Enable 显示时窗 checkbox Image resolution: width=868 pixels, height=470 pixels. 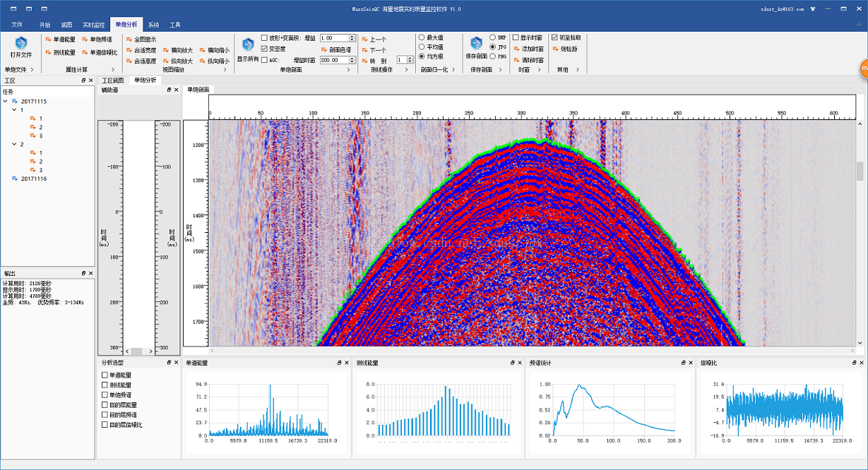[x=516, y=37]
